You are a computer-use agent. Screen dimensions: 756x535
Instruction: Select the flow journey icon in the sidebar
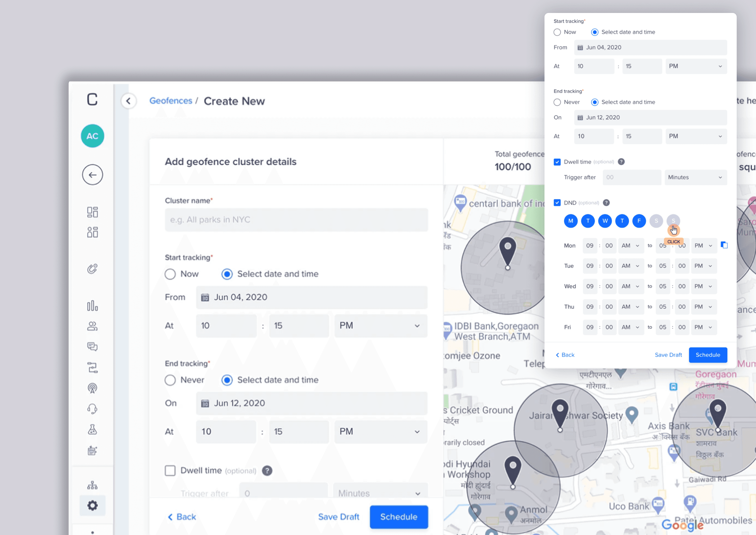tap(92, 367)
